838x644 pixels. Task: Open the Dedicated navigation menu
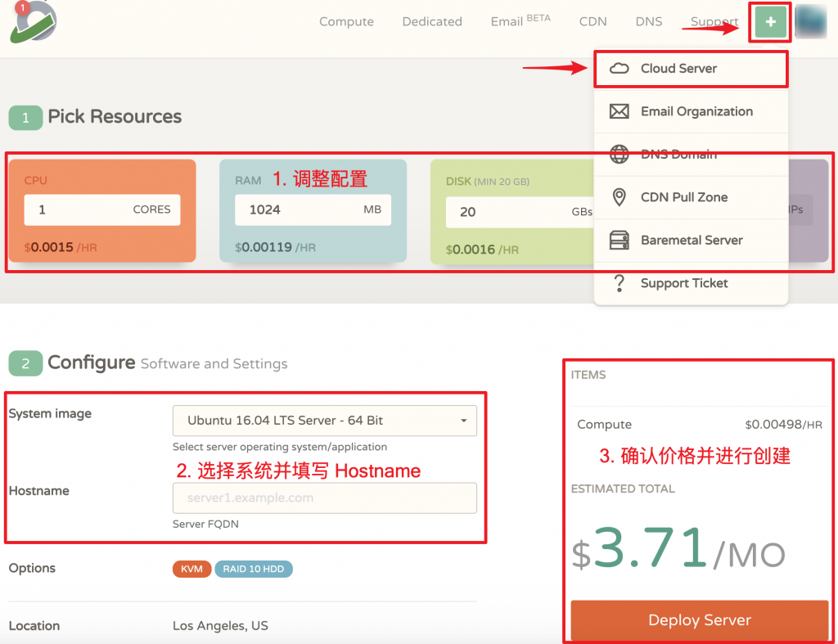pos(432,21)
